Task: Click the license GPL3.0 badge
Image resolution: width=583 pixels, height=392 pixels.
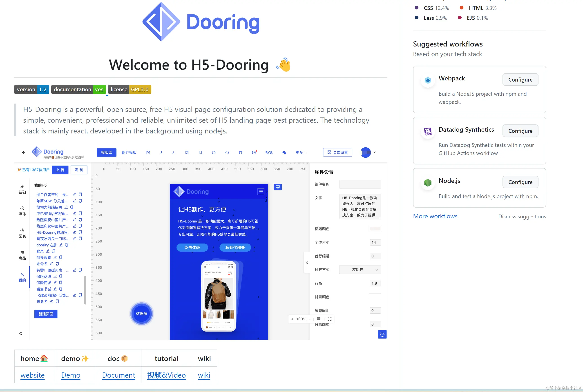Action: coord(130,89)
